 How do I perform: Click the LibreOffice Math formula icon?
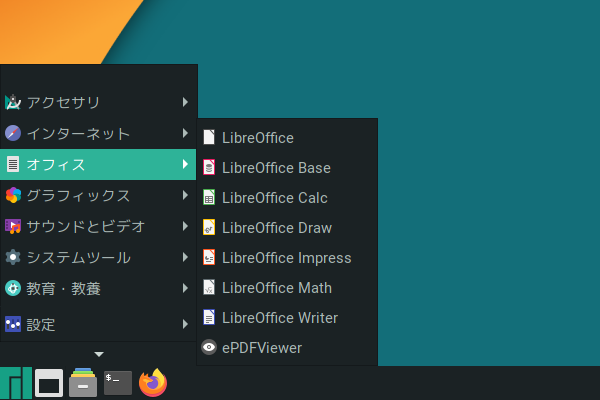209,287
